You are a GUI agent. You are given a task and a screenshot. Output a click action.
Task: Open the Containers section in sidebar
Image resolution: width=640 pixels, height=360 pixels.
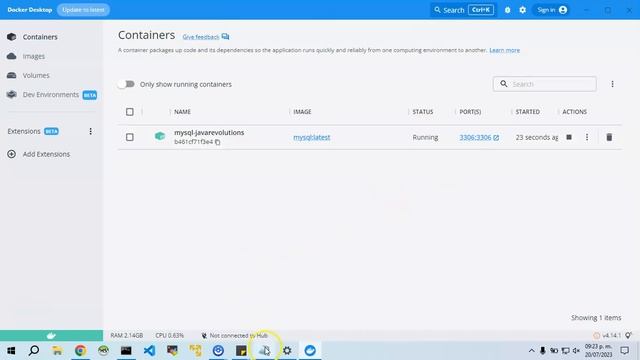(x=40, y=37)
